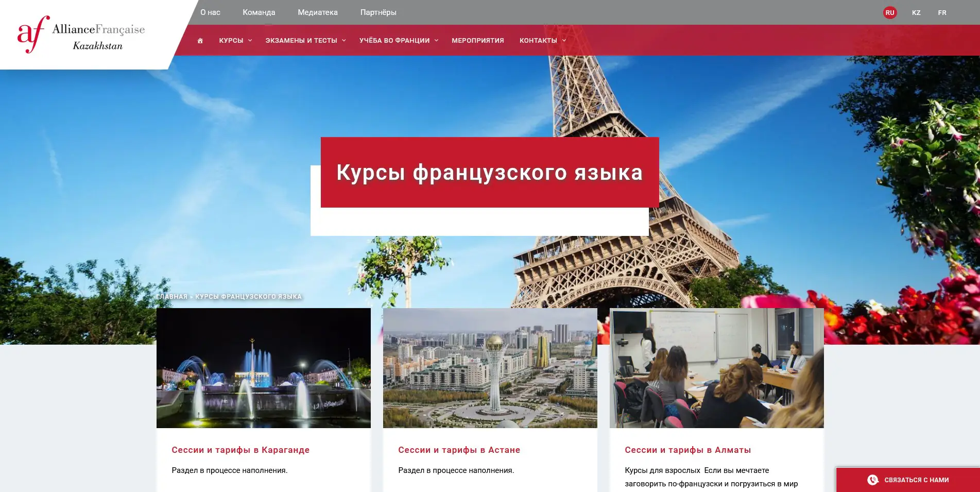The height and width of the screenshot is (492, 980).
Task: Open the Almaty classroom photo
Action: pyautogui.click(x=717, y=368)
